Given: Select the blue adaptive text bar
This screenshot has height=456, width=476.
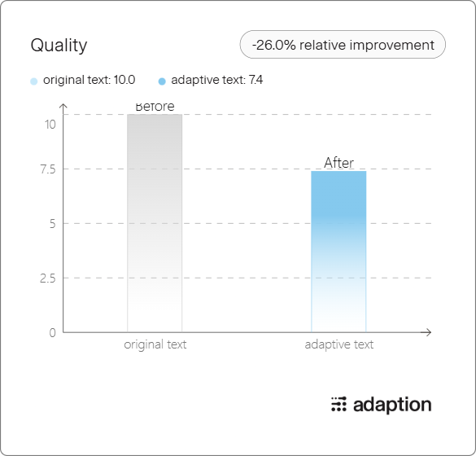Looking at the screenshot, I should pyautogui.click(x=338, y=252).
